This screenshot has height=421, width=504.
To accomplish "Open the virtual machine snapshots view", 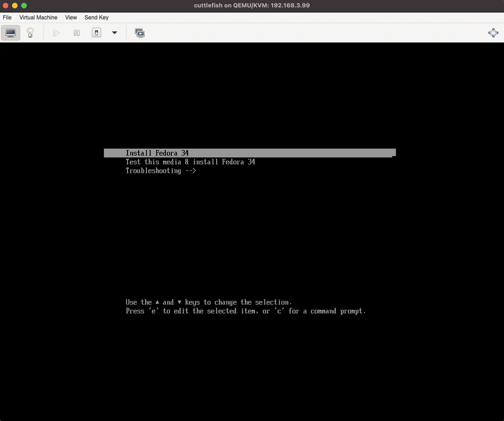I will coord(140,33).
